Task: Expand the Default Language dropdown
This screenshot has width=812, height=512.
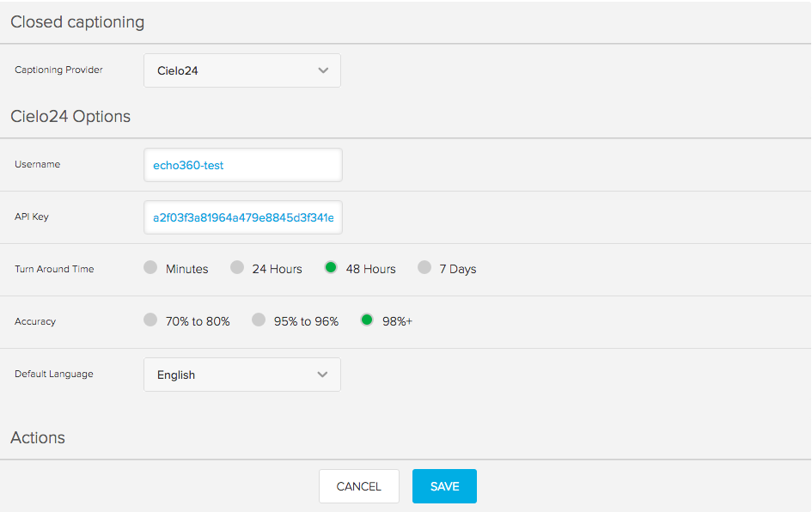Action: point(241,375)
